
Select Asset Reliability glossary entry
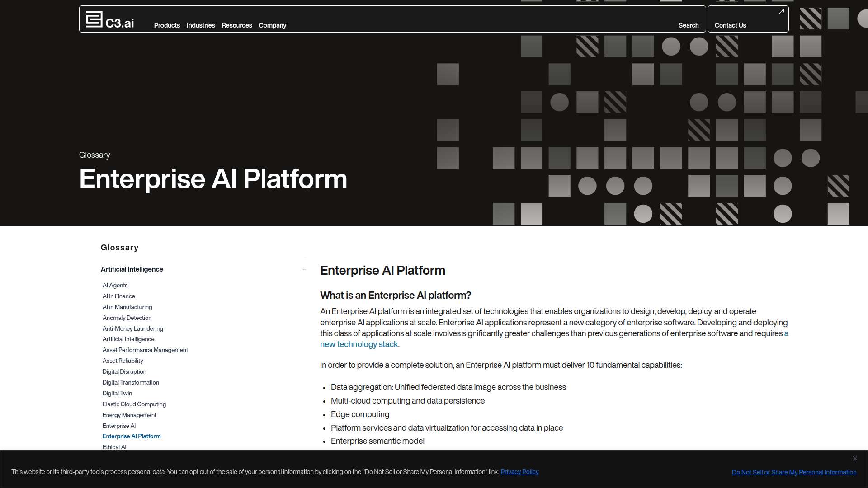(x=123, y=361)
